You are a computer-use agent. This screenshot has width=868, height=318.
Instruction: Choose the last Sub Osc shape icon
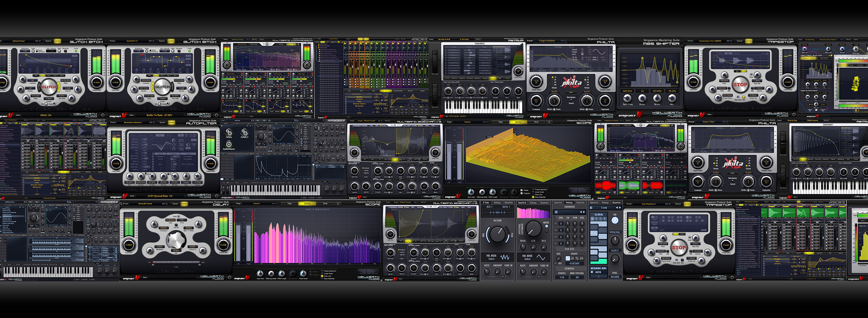[582, 258]
